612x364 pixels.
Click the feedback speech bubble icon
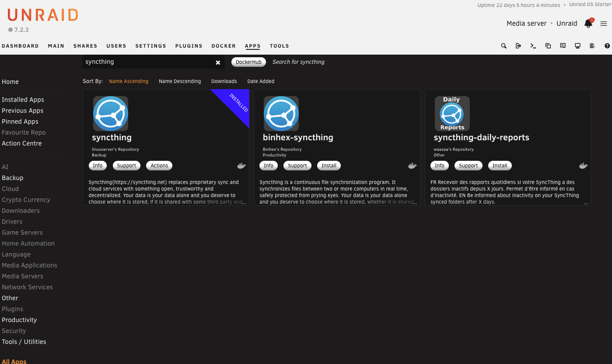(x=563, y=46)
